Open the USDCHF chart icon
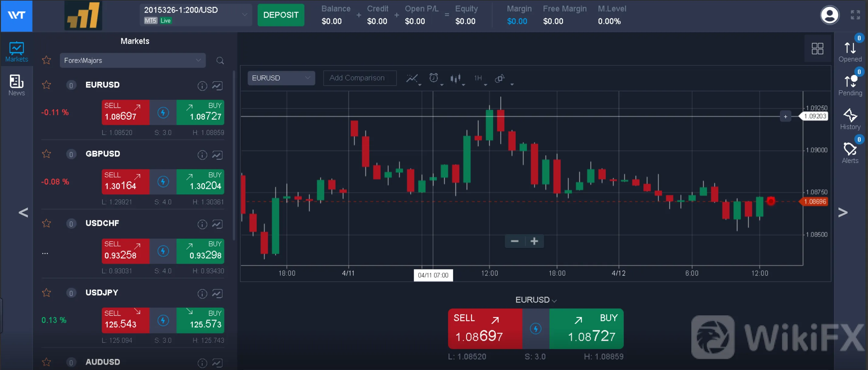 click(217, 224)
